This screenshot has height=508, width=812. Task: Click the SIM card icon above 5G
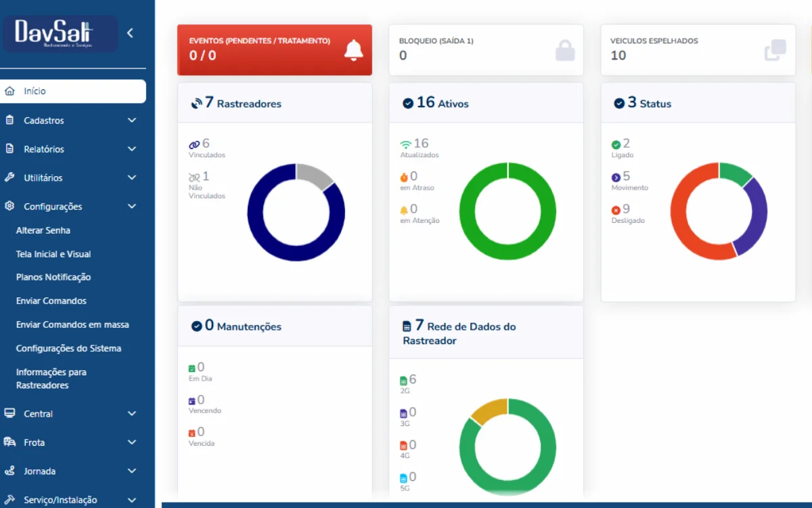[404, 478]
